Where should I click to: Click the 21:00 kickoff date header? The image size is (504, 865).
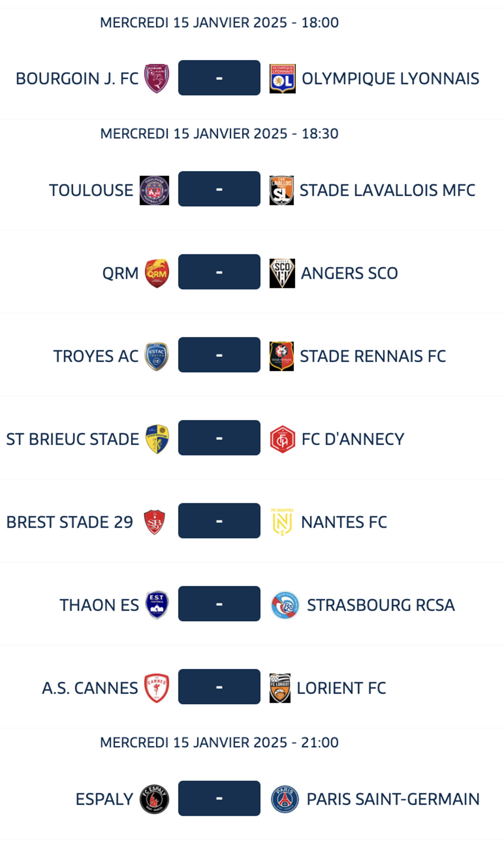pyautogui.click(x=219, y=742)
